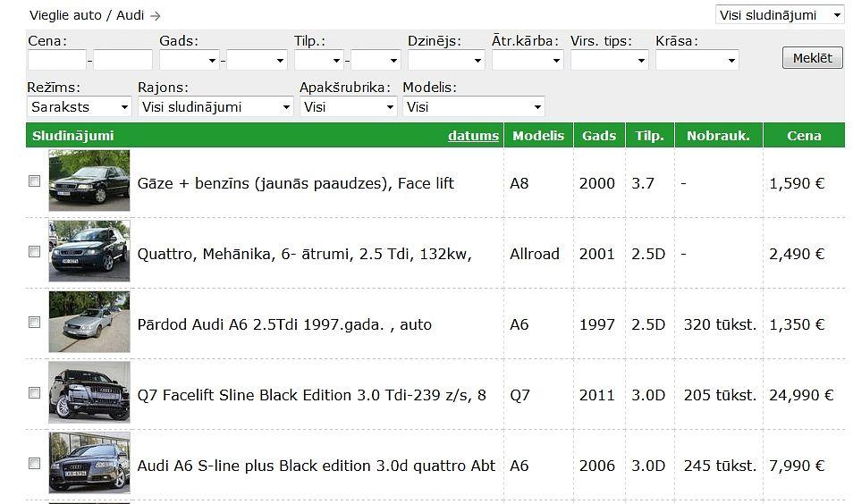Open listing 'Q7 Facelift Sline Black Edition'

[x=312, y=395]
